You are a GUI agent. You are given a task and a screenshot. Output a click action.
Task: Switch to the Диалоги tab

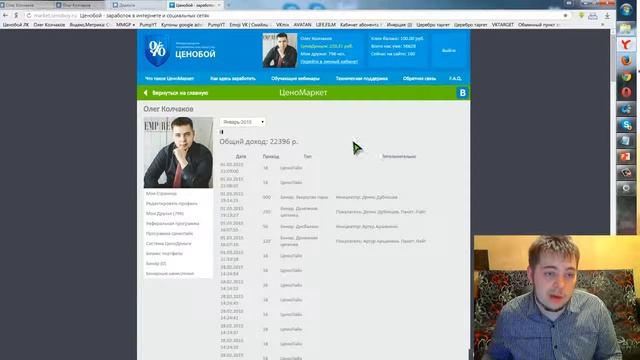tap(137, 5)
